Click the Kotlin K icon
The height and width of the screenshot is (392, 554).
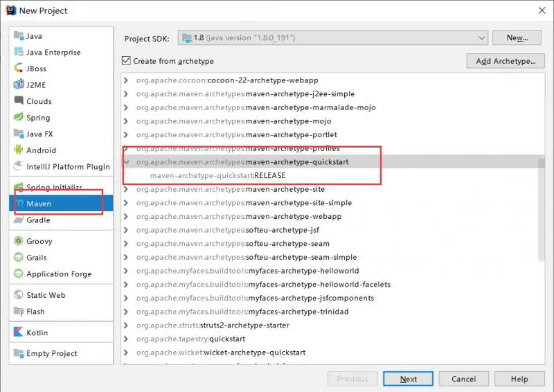[19, 332]
